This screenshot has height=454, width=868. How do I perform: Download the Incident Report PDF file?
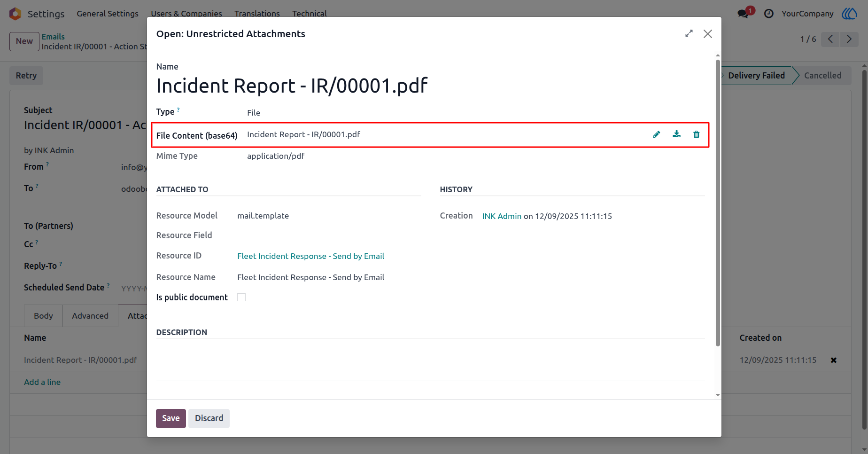[676, 134]
